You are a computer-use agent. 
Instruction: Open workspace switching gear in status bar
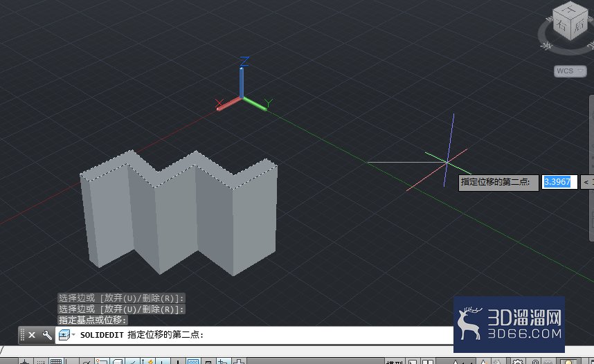(518, 362)
